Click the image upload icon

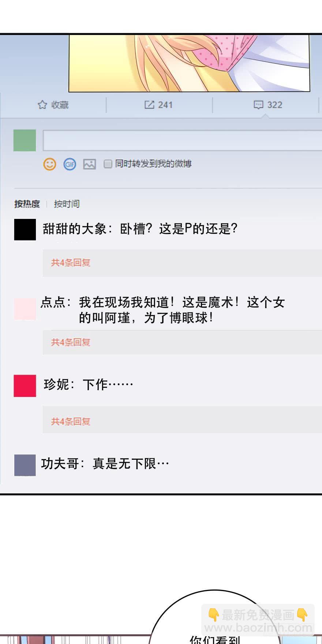pos(90,164)
